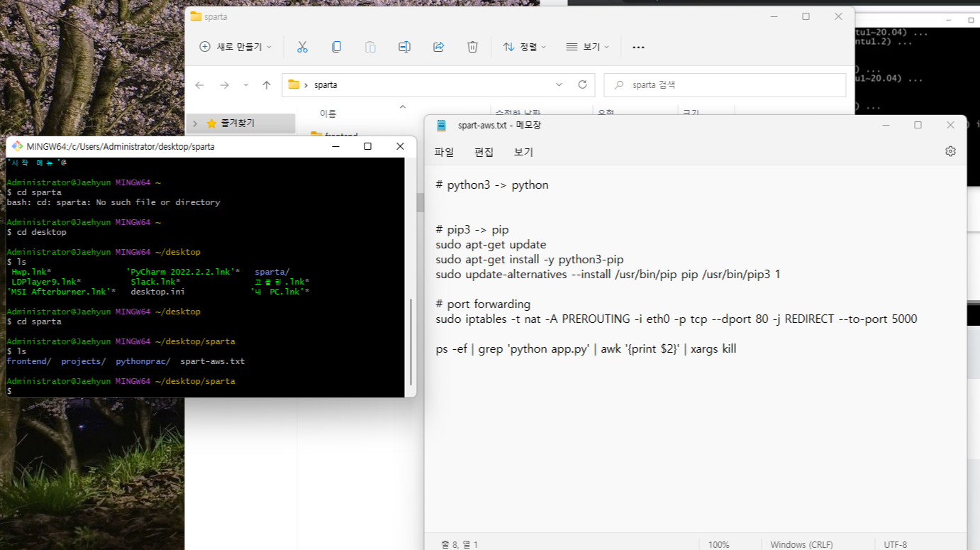This screenshot has height=550, width=980.
Task: Click the iptables PREROUTING command line
Action: pos(676,319)
